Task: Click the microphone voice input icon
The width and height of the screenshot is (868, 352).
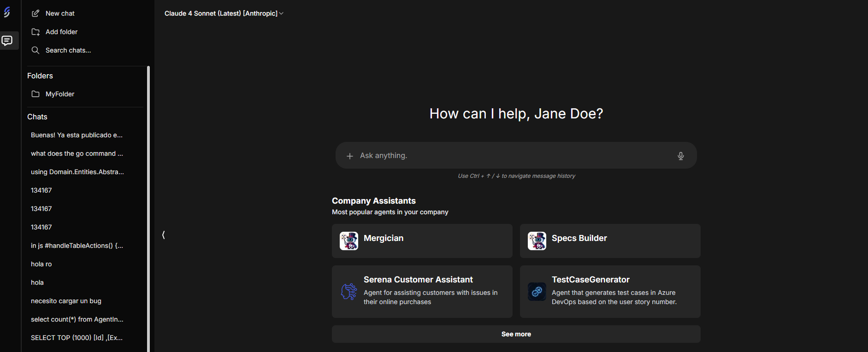Action: 680,156
